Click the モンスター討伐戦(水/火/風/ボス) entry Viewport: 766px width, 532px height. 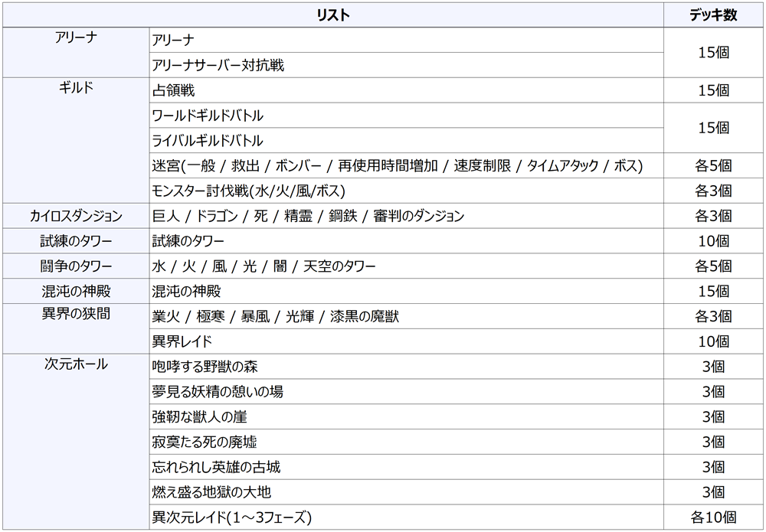[244, 191]
